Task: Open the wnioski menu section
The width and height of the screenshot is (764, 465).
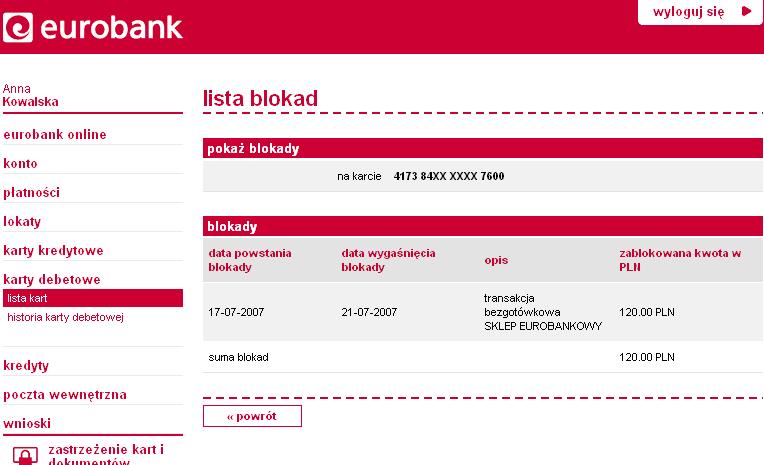Action: 27,423
